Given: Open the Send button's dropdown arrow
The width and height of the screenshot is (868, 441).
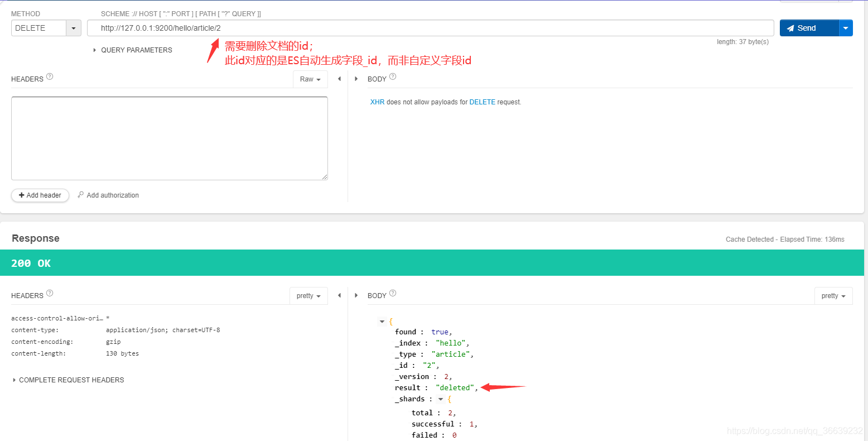Looking at the screenshot, I should point(846,27).
